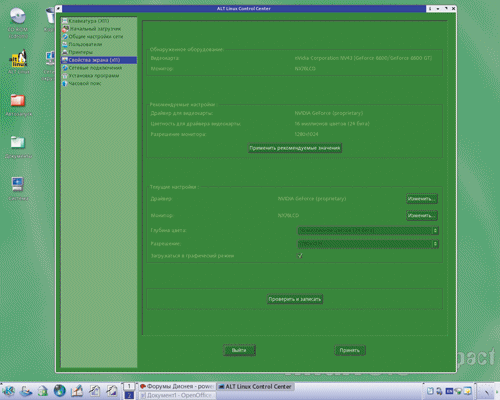Screen dimensions: 500x400
Task: Click Изменить button next to Драйвер
Action: (422, 199)
